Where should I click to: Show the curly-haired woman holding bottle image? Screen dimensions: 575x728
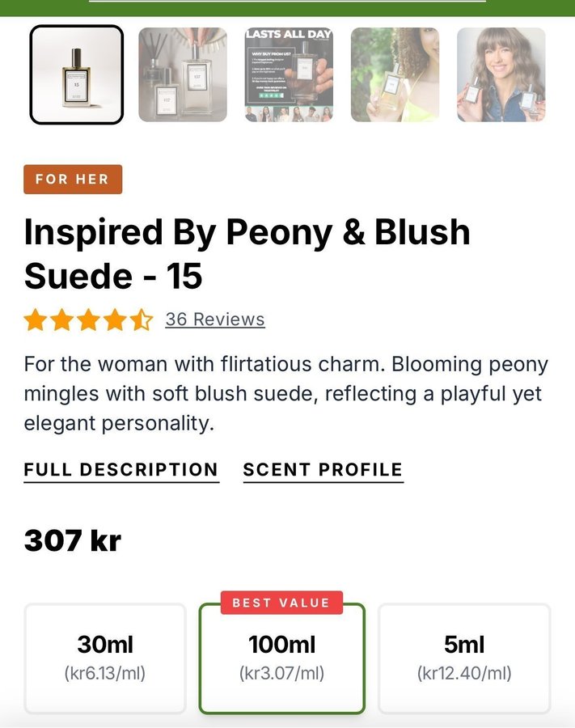coord(395,74)
